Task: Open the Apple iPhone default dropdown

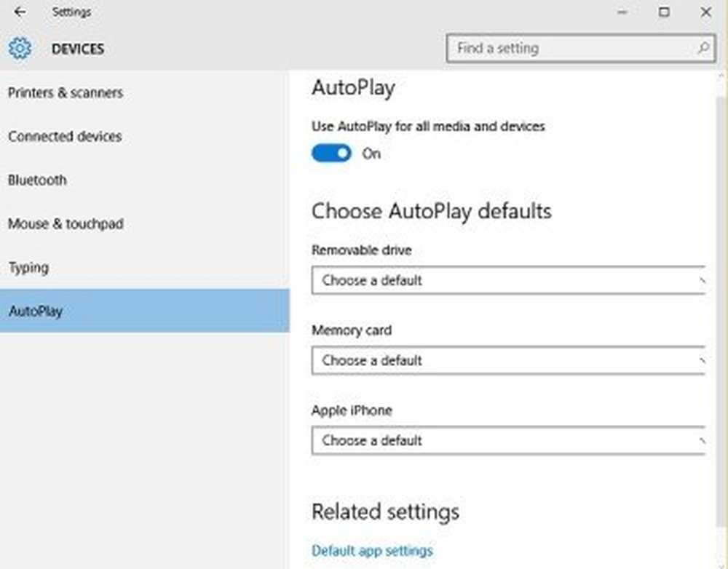Action: 509,440
